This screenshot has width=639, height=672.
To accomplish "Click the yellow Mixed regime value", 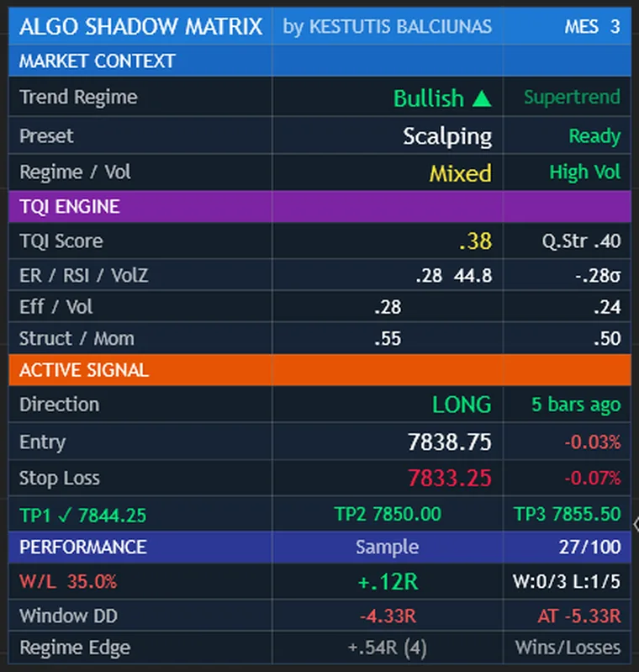I will 460,173.
